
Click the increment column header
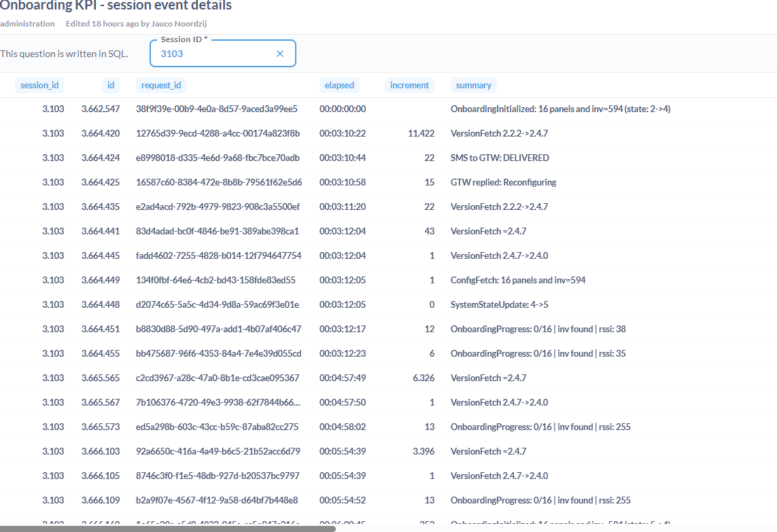[x=409, y=86]
